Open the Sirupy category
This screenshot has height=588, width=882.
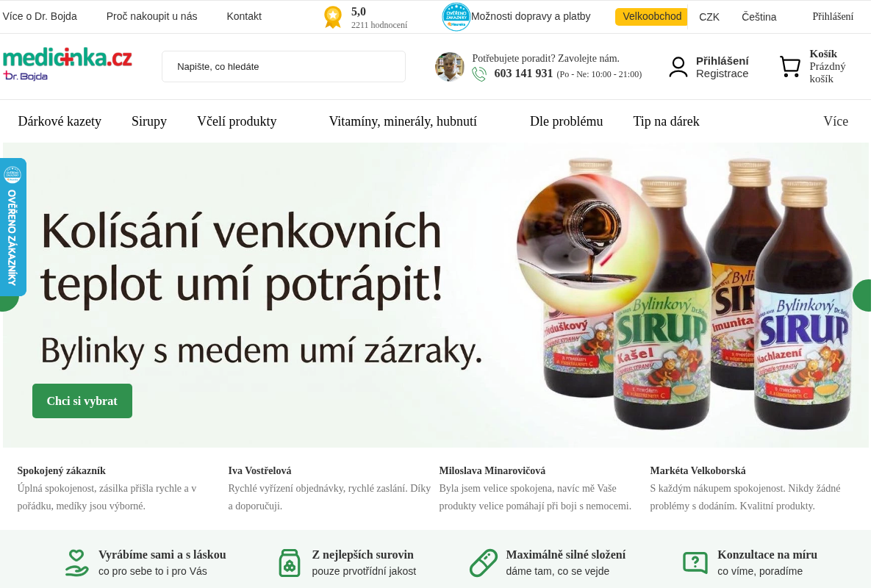point(149,121)
